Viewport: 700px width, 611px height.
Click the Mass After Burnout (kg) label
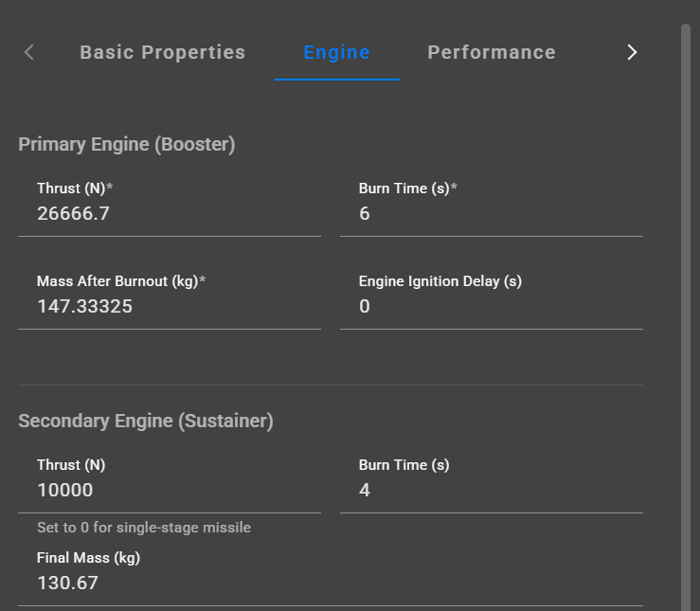121,281
